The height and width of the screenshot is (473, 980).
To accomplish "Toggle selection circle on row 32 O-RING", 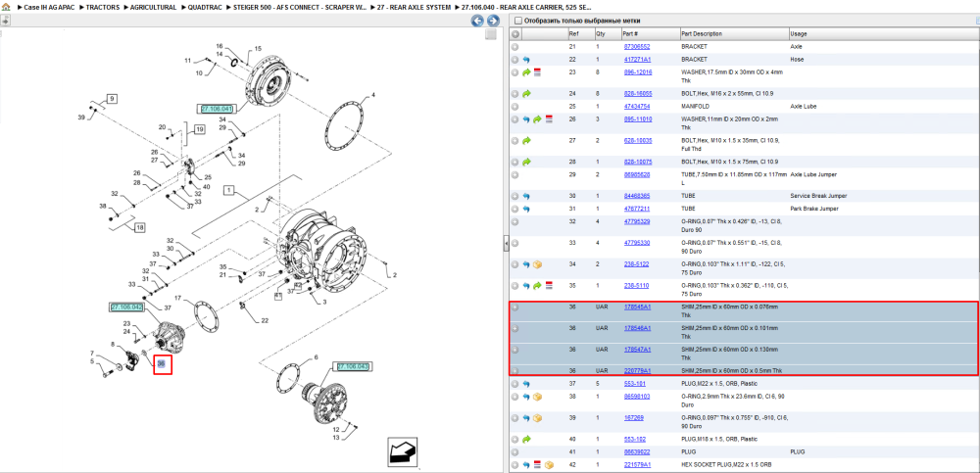I will [515, 222].
